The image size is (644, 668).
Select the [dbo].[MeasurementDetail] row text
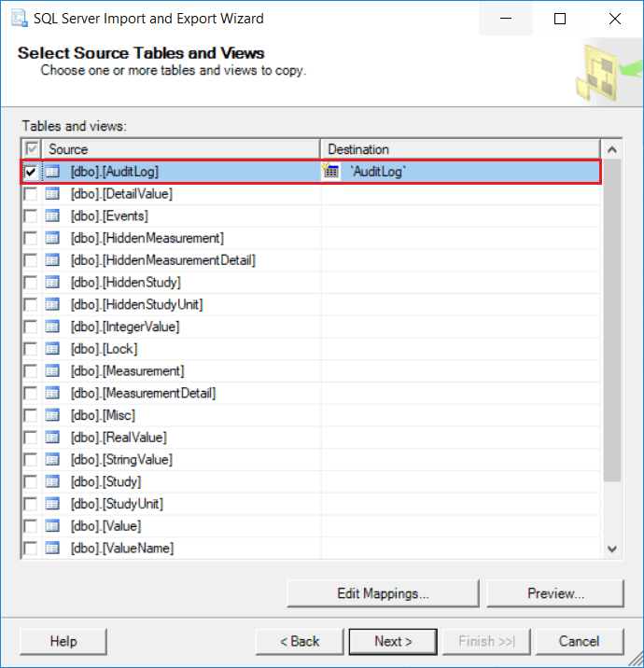point(143,393)
